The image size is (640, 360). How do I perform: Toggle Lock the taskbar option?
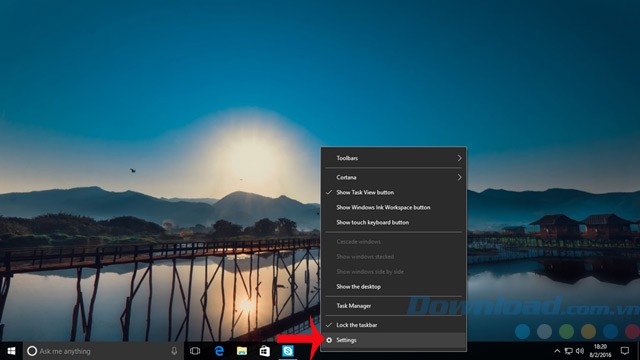(x=394, y=325)
